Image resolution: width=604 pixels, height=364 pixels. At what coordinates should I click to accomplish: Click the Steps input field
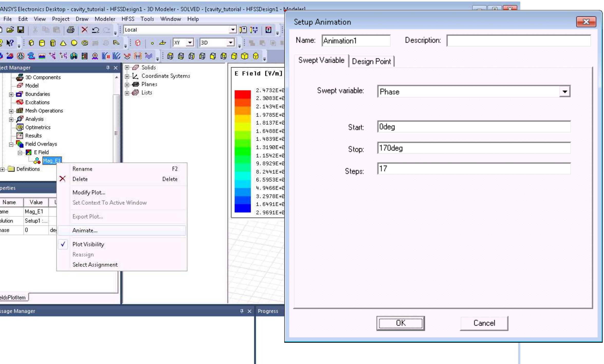point(474,169)
